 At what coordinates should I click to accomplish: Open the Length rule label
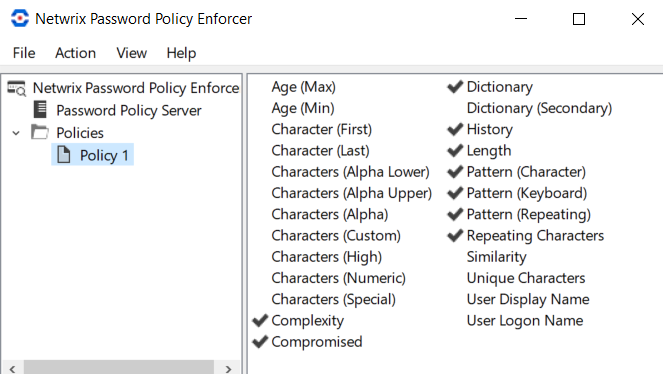tap(489, 151)
